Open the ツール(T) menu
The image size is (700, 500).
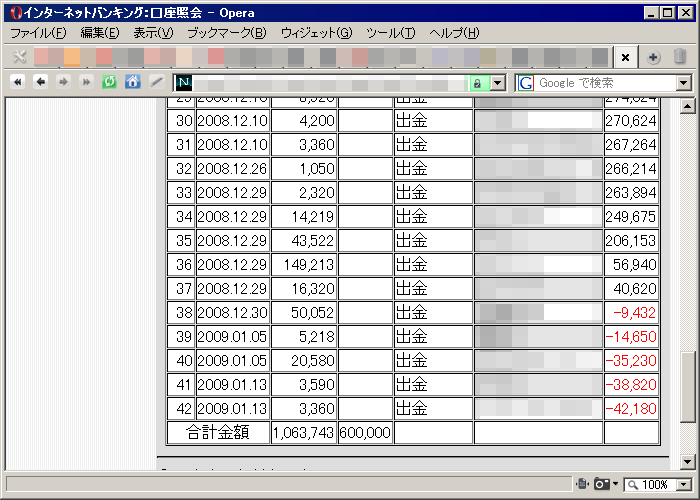point(390,33)
